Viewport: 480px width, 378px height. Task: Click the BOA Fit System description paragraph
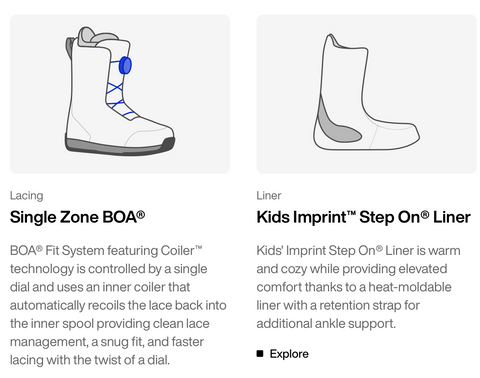tap(118, 305)
